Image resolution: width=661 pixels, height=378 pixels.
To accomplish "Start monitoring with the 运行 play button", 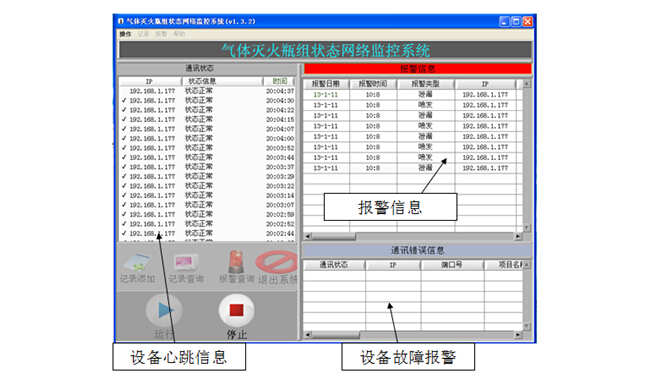I will pyautogui.click(x=164, y=311).
